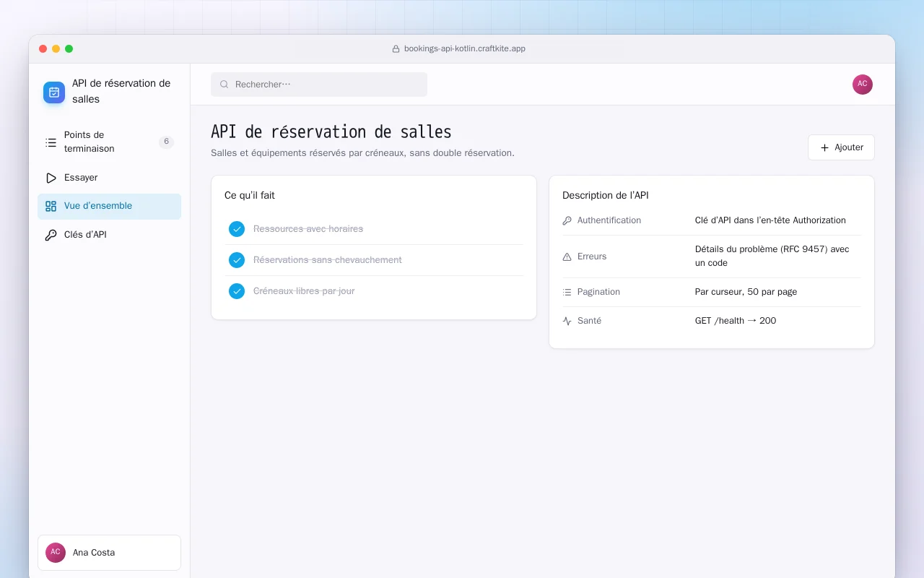924x578 pixels.
Task: Click the Ana Costa avatar in sidebar footer
Action: click(x=56, y=553)
